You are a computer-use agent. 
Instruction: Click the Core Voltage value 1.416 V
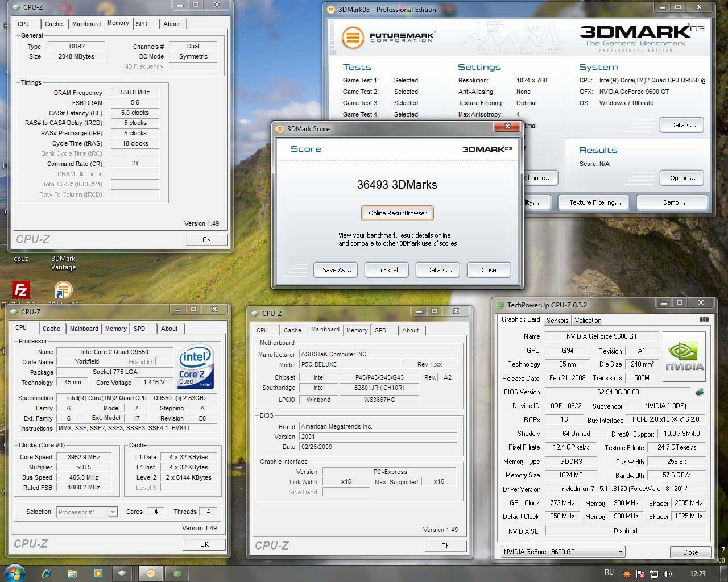click(x=154, y=382)
